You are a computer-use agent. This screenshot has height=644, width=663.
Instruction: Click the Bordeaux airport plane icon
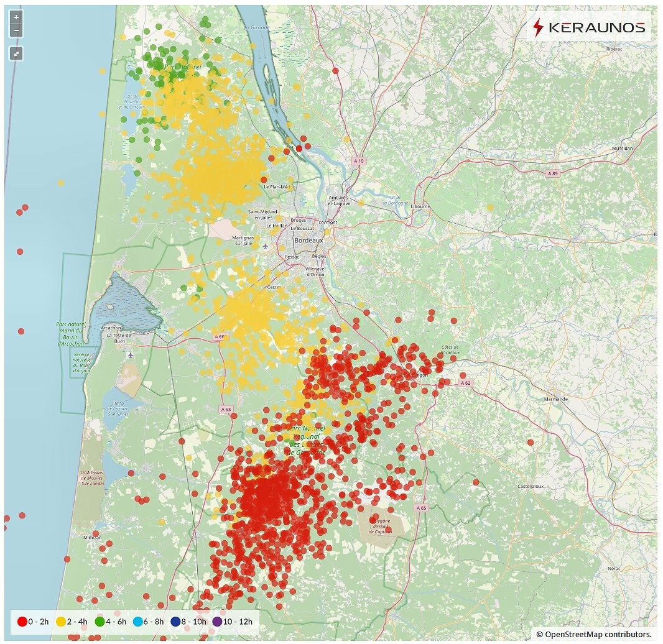tap(266, 246)
